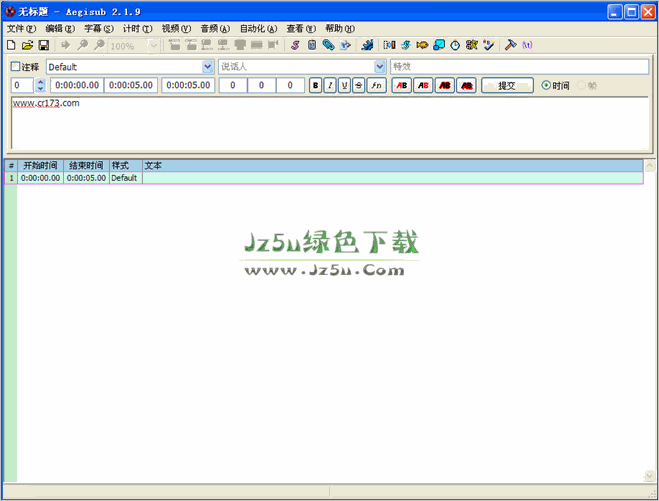This screenshot has height=501, width=659.
Task: Select subtitle row 1 in grid
Action: [324, 178]
